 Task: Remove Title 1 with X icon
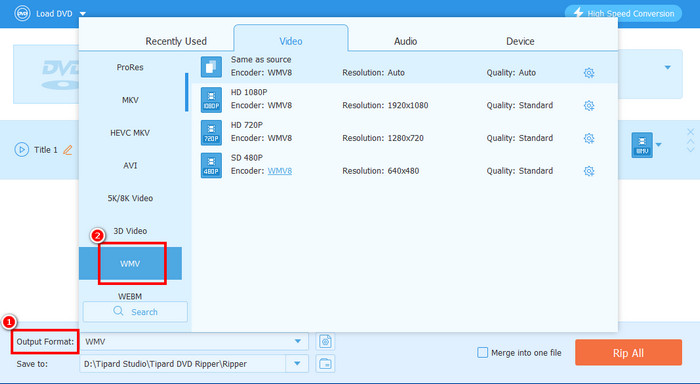point(691,132)
